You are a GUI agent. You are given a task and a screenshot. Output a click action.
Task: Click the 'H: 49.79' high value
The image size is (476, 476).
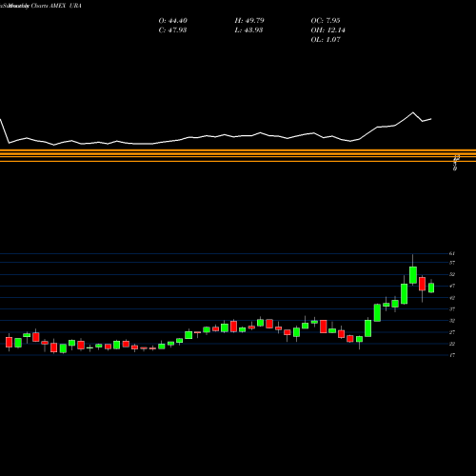click(x=249, y=21)
